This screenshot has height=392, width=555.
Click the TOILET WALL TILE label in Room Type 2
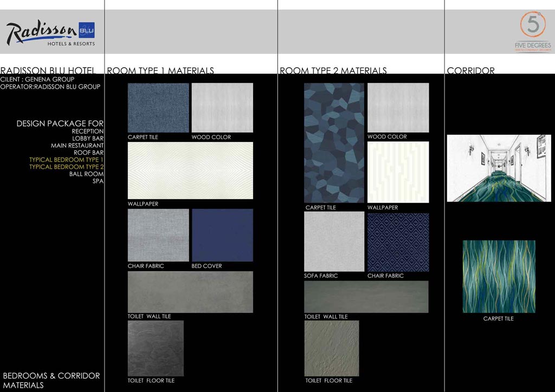(x=326, y=317)
